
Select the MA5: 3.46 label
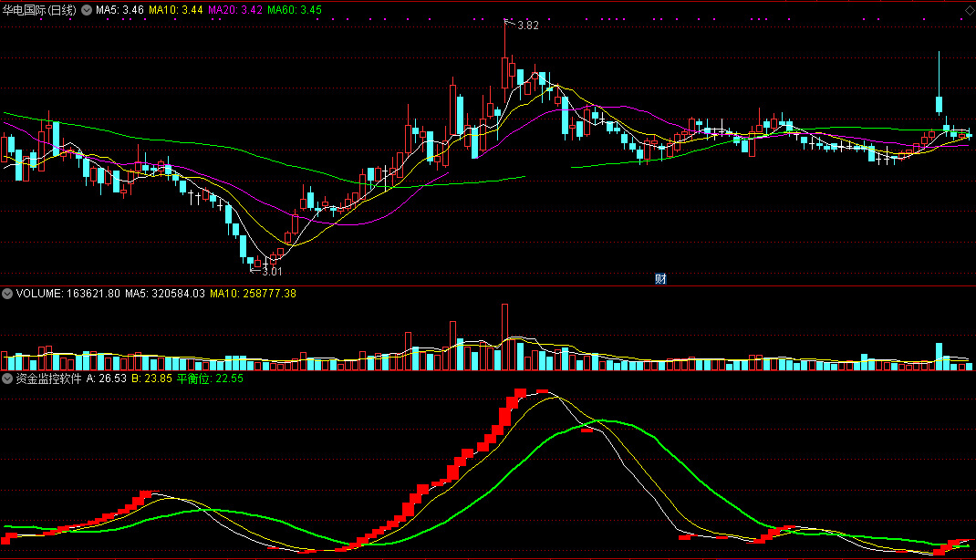pos(119,10)
